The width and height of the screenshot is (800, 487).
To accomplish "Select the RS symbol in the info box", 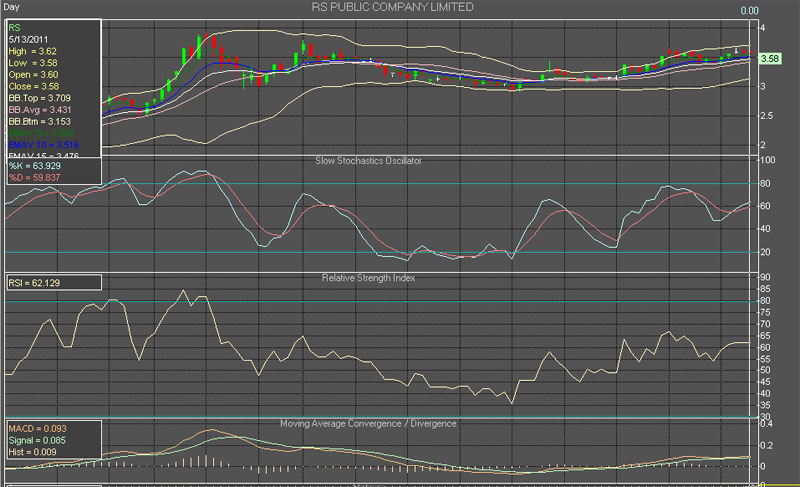I will click(14, 28).
